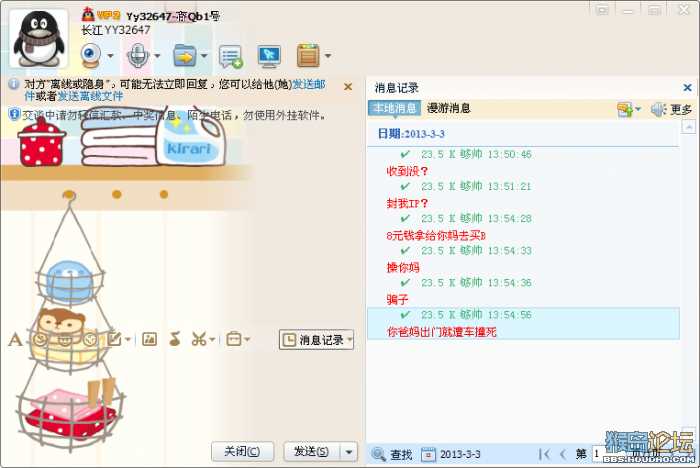Expand the send button options arrow

349,451
